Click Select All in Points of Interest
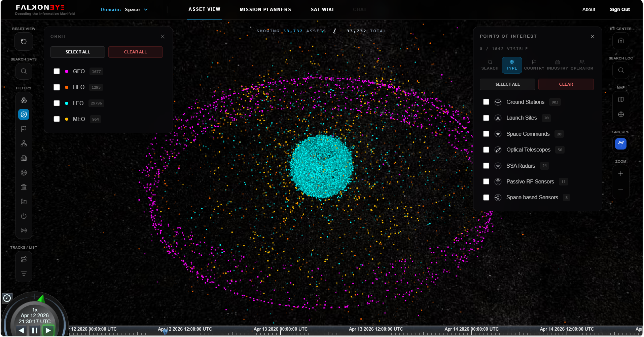This screenshot has height=337, width=644. pos(507,84)
